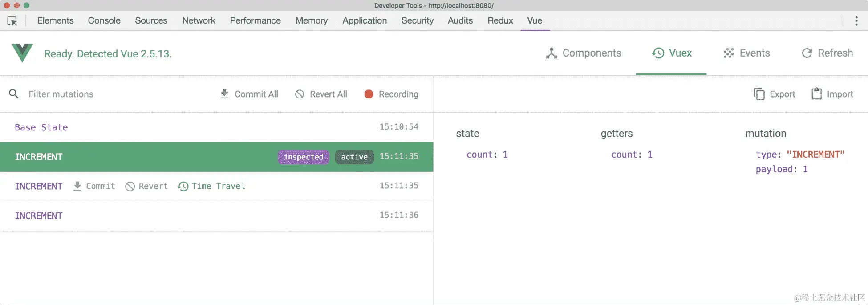Viewport: 868px width, 305px height.
Task: Click the getters heading
Action: point(617,134)
